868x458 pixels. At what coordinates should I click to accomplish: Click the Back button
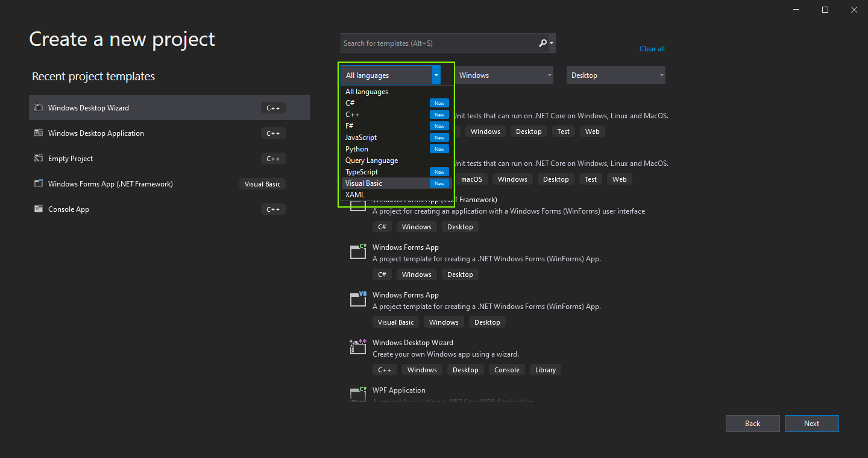[x=752, y=424]
